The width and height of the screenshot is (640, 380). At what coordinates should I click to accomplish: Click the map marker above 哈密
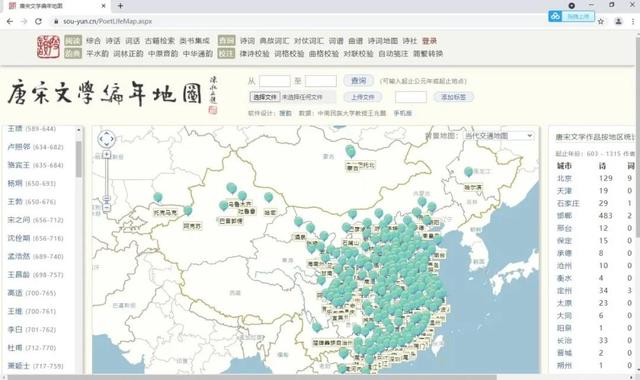268,198
